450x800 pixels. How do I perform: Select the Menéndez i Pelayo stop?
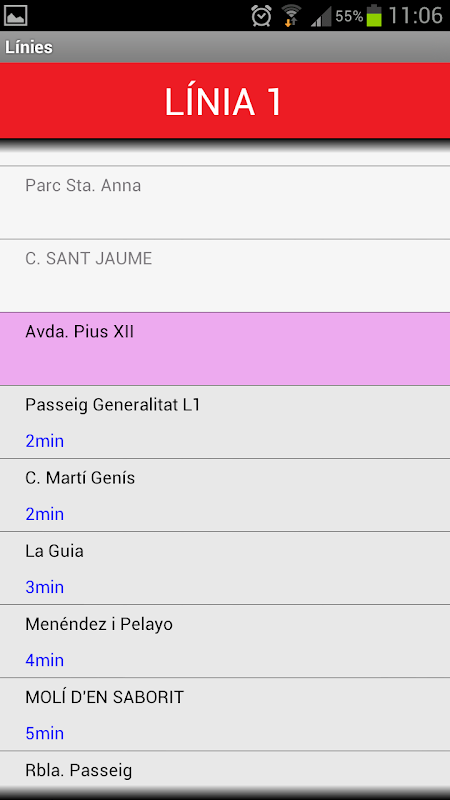pyautogui.click(x=225, y=641)
